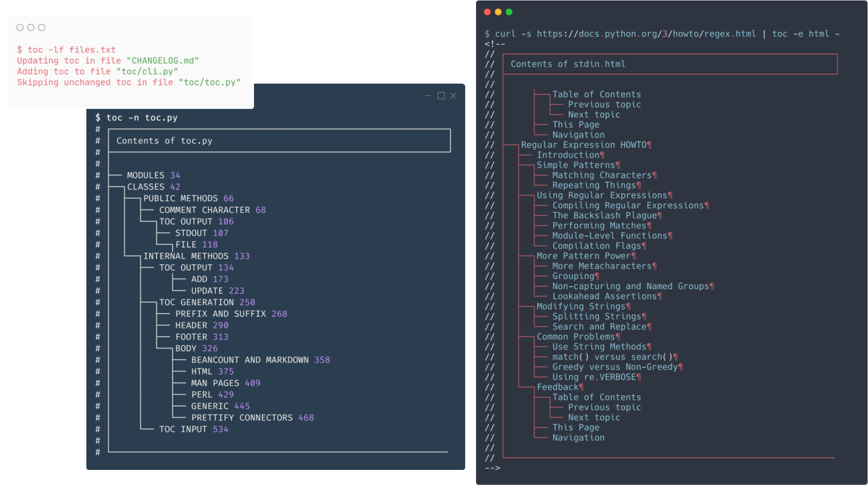Select the Compilation Flags entry
The image size is (868, 488).
click(x=599, y=246)
